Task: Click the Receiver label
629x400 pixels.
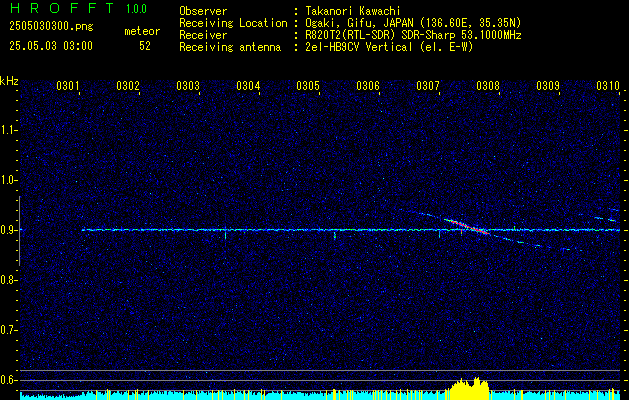Action: tap(203, 35)
